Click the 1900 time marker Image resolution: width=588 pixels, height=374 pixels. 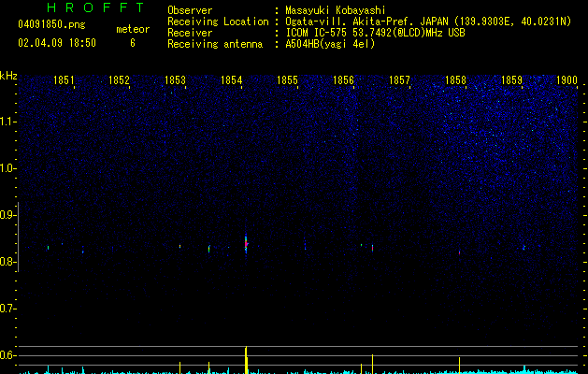tap(567, 80)
